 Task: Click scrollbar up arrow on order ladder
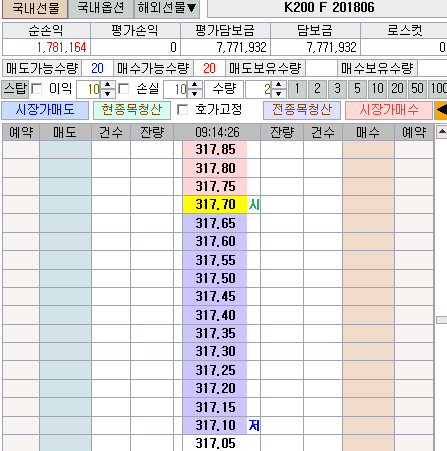[442, 132]
